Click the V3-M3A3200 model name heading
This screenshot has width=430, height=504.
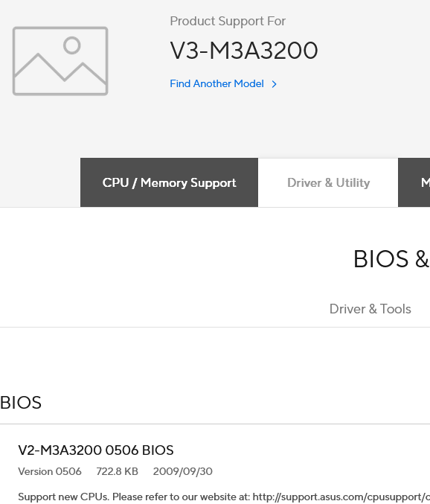[244, 51]
